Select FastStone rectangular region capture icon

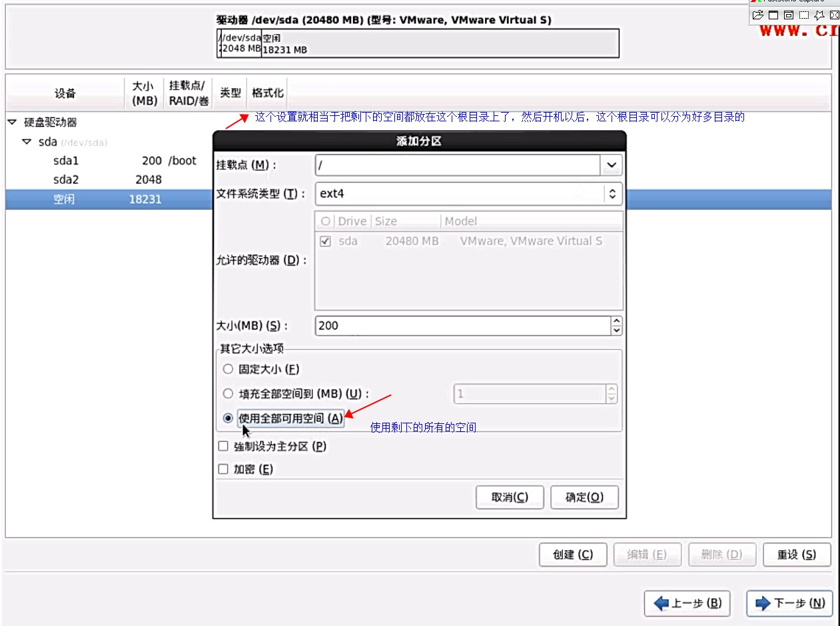pos(804,15)
